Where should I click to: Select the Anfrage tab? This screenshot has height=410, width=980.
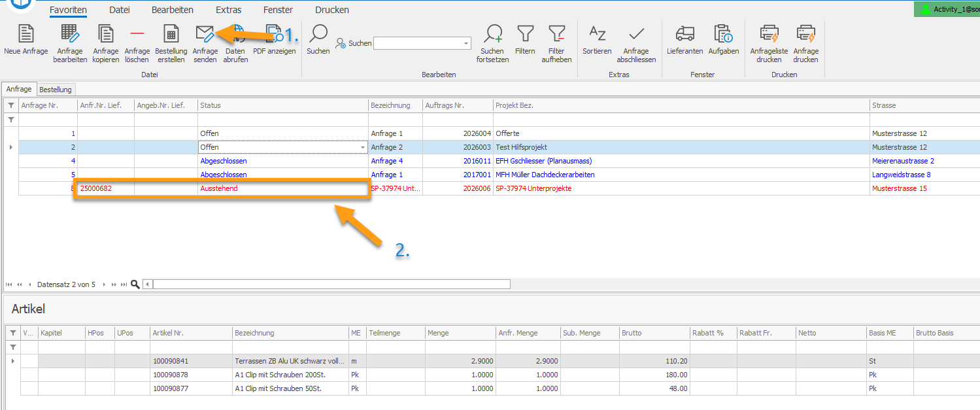click(x=19, y=89)
